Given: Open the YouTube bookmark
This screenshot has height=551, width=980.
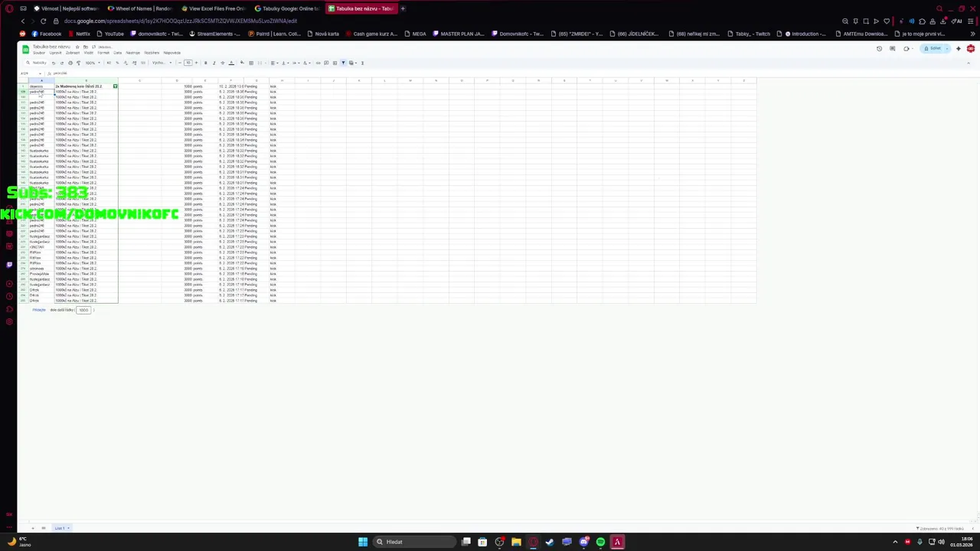Looking at the screenshot, I should pos(109,34).
